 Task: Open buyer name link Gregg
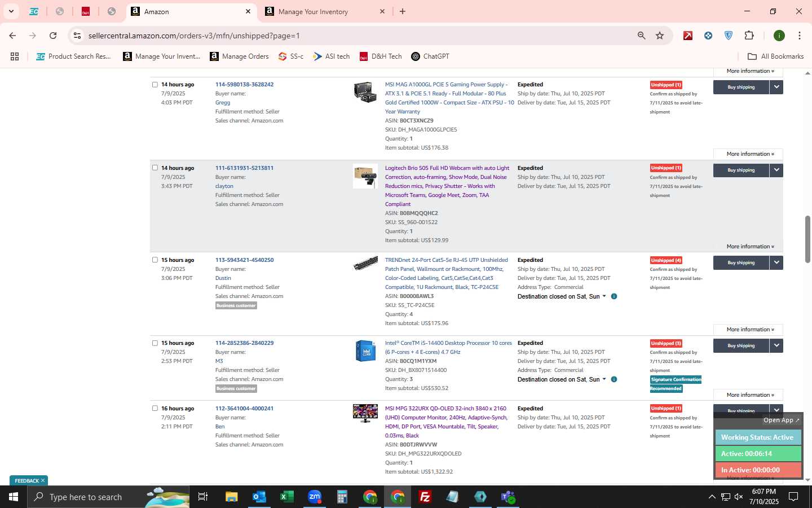[223, 103]
